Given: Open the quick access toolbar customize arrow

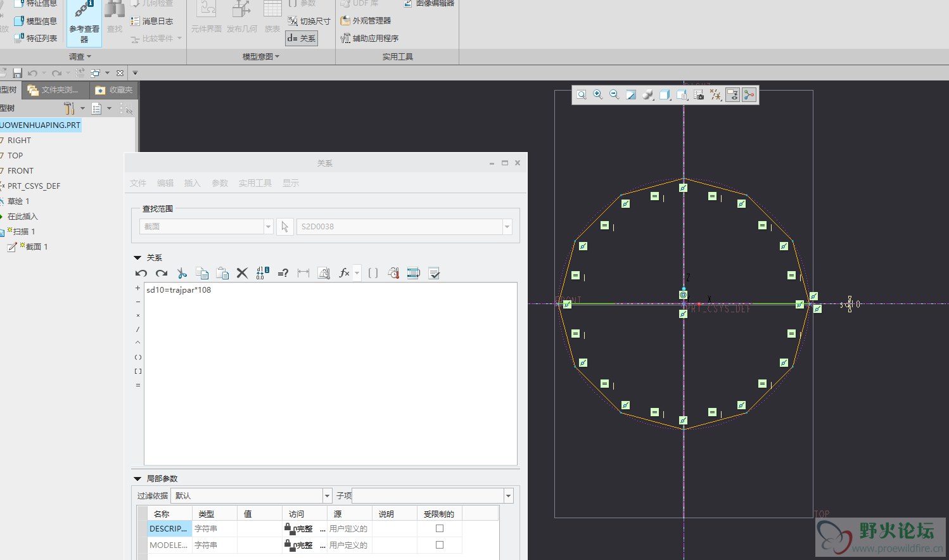Looking at the screenshot, I should [x=135, y=73].
